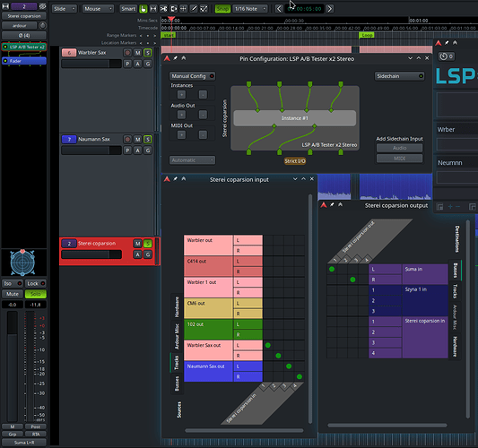Viewport: 478px width, 448px height.
Task: Click the mixer strip gain fader
Action: click(x=13, y=366)
